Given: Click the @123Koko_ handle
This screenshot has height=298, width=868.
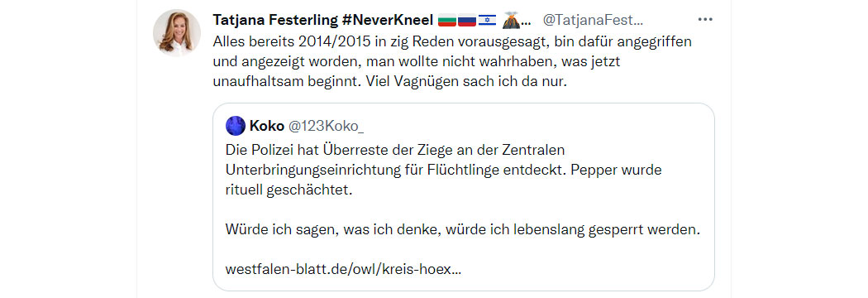Looking at the screenshot, I should tap(325, 127).
